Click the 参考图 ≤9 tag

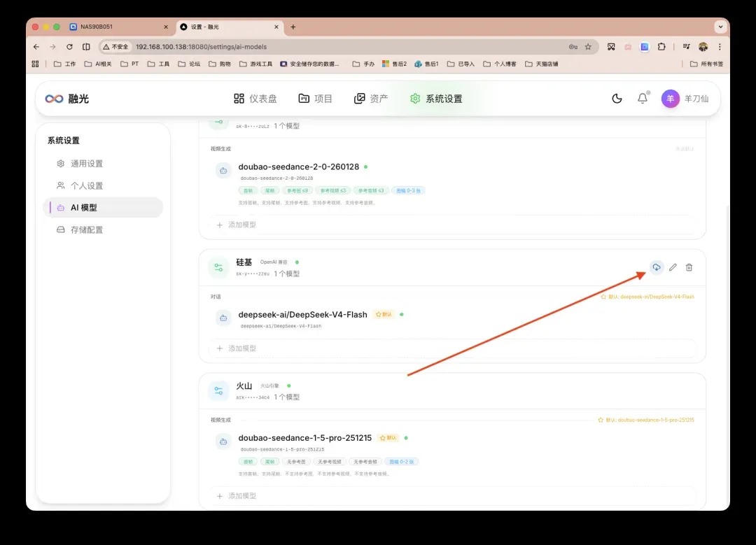[297, 191]
